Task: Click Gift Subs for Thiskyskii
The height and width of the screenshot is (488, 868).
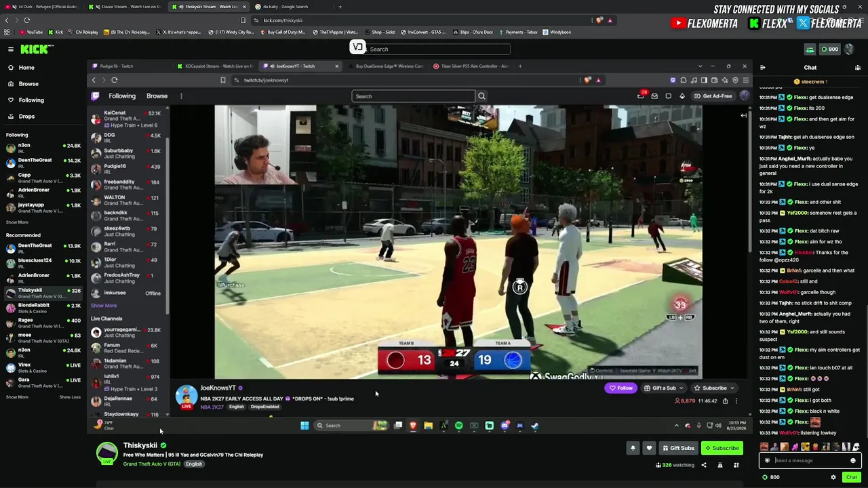Action: (678, 448)
